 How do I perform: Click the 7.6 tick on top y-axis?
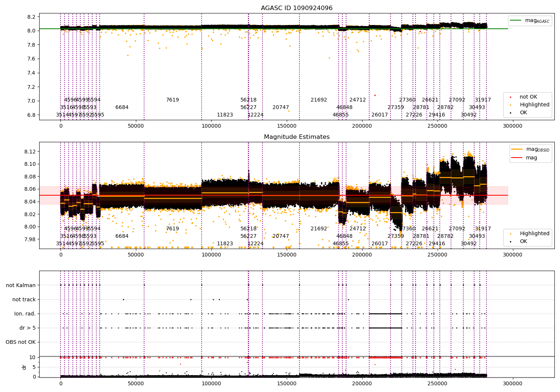tap(31, 59)
